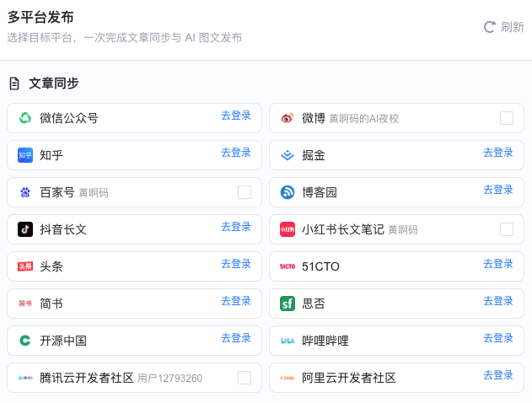Click the 腾讯云 logo icon

[x=25, y=378]
